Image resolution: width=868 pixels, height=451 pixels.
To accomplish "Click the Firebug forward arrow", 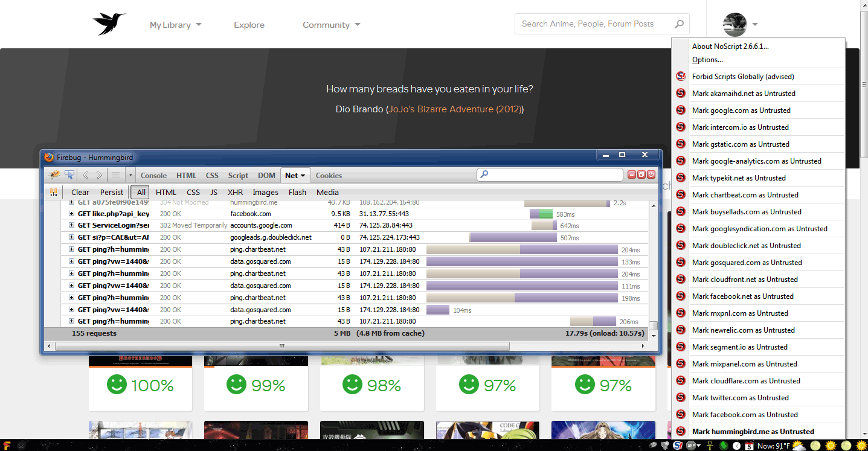I will 100,175.
